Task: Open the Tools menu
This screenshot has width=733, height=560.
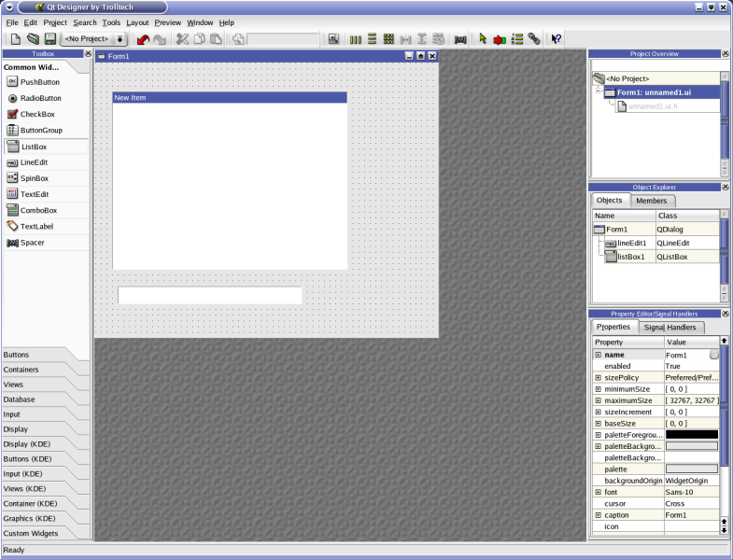Action: coord(111,22)
